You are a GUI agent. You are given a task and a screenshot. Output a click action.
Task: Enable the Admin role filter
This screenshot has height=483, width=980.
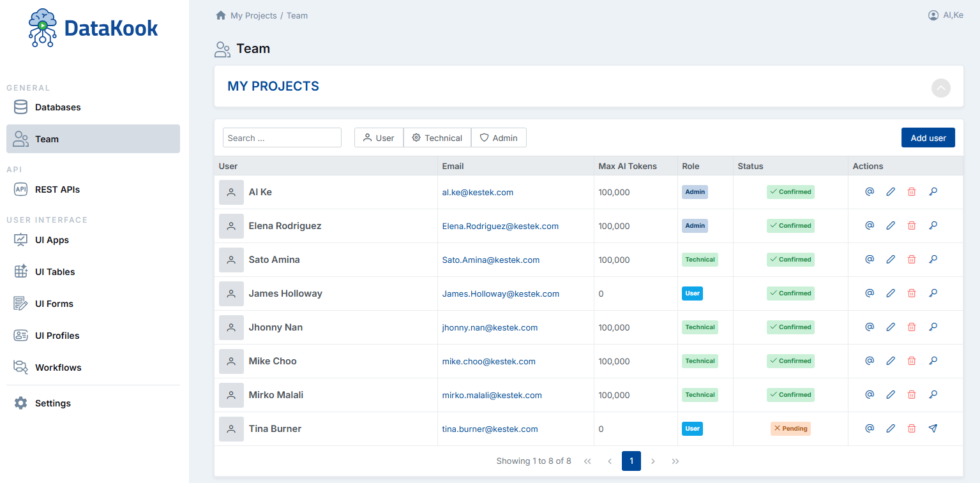click(499, 137)
